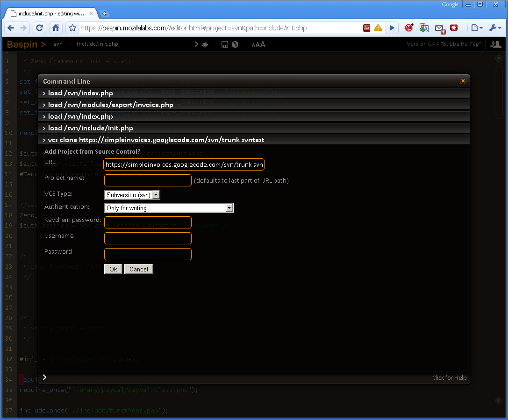The image size is (508, 420).
Task: Click the require_once paypal code line
Action: (x=108, y=390)
